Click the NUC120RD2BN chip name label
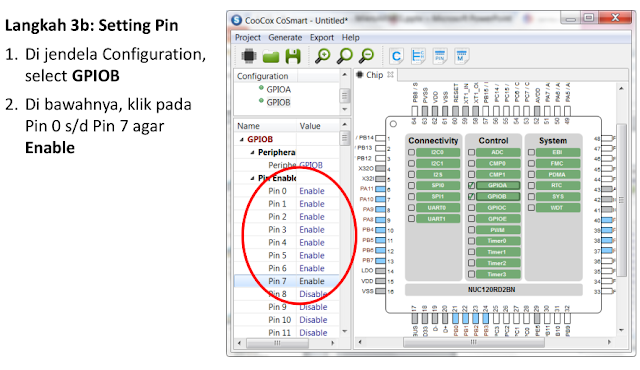The width and height of the screenshot is (640, 370). [x=492, y=290]
